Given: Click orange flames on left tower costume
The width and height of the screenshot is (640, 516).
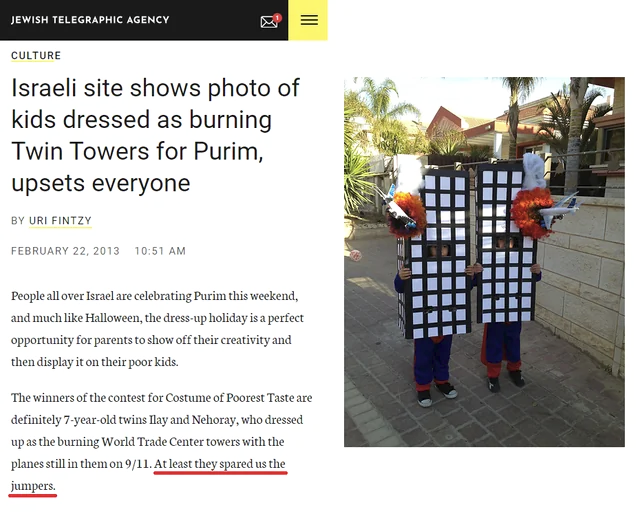Looking at the screenshot, I should pos(408,214).
